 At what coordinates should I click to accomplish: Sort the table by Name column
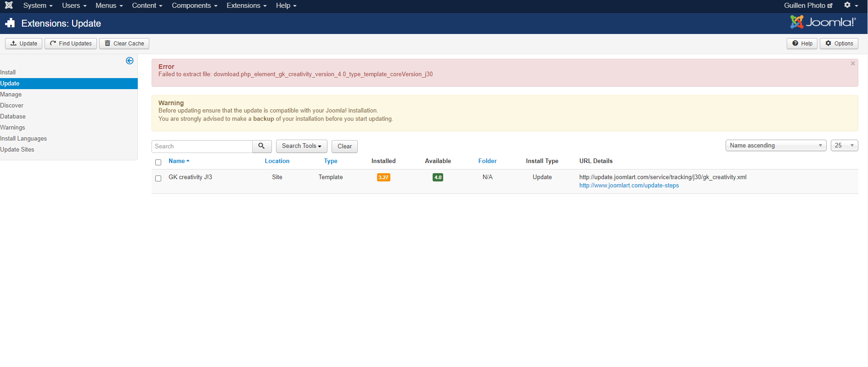pos(179,161)
